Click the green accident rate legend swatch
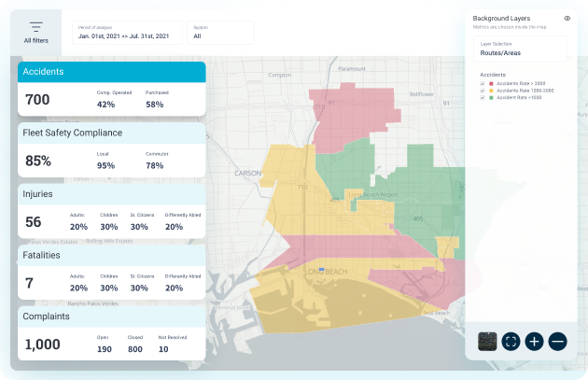The image size is (588, 380). (491, 97)
